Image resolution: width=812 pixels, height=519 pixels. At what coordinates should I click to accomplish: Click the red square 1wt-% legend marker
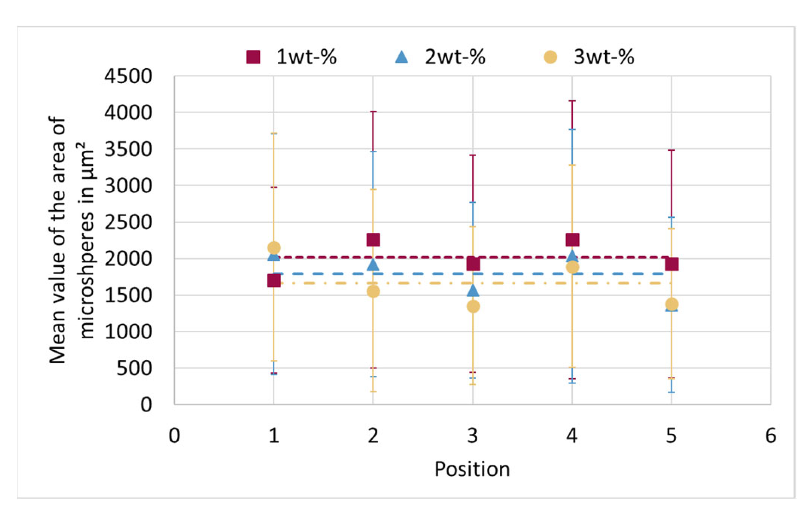click(x=253, y=57)
